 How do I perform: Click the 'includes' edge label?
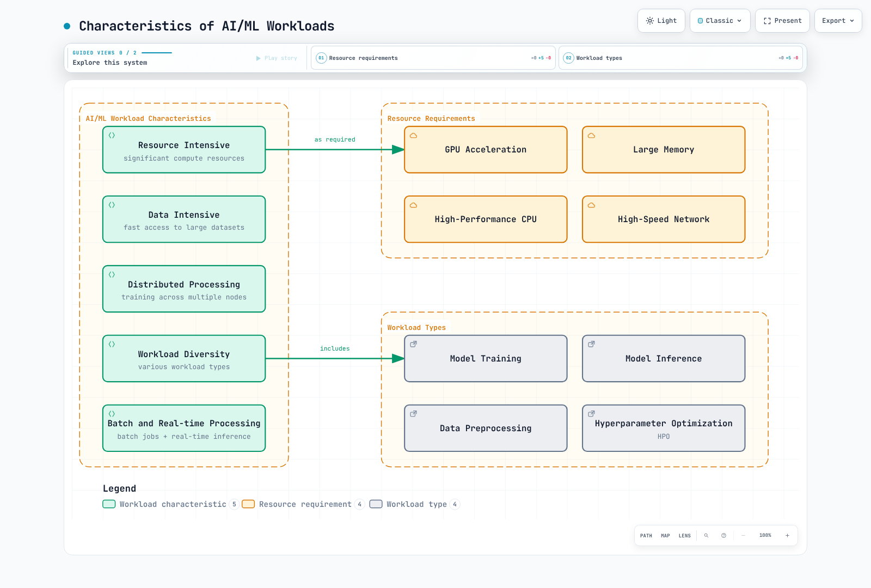(x=335, y=348)
